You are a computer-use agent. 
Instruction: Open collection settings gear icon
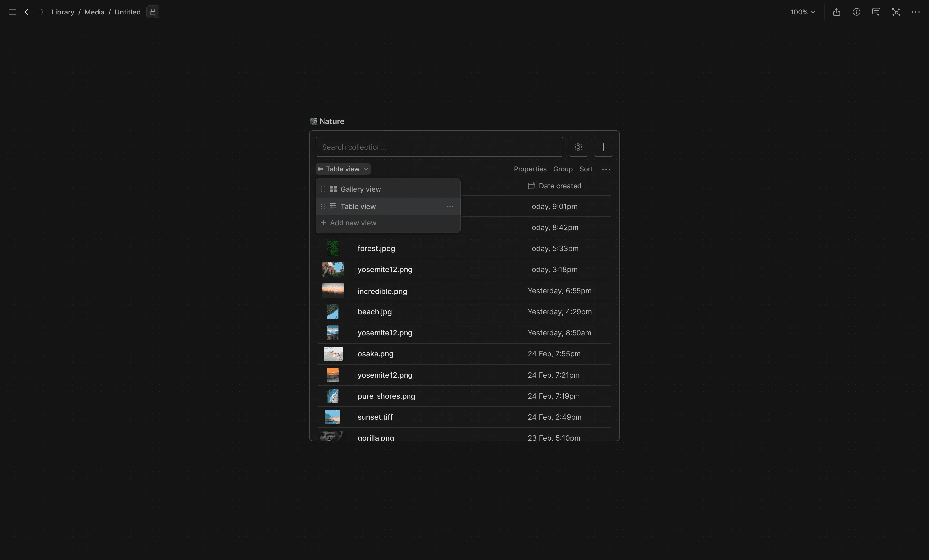pos(578,147)
